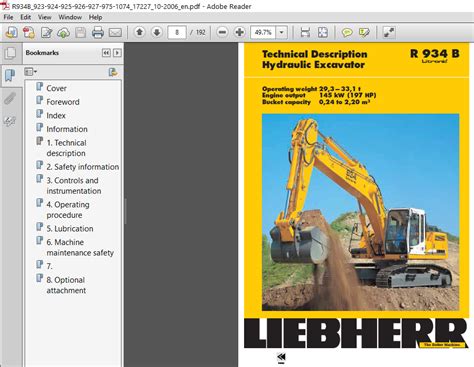
Task: Open the Attachments paperclip panel
Action: pos(10,99)
